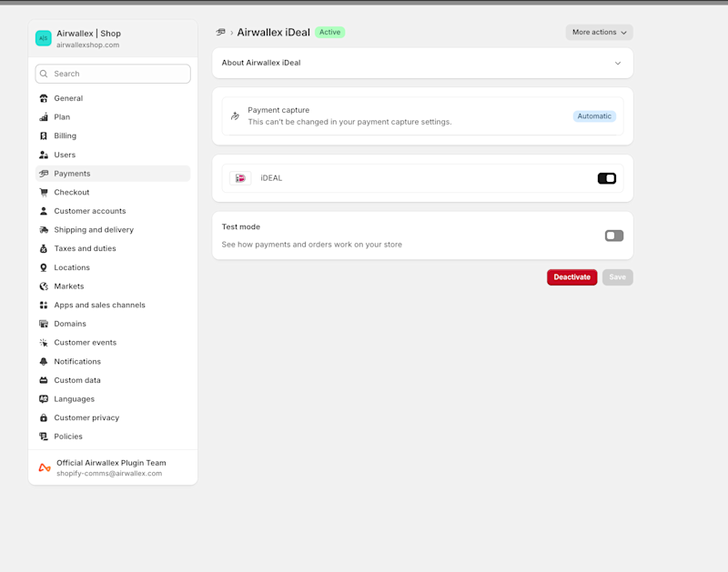Open Plan settings page

[x=113, y=117]
